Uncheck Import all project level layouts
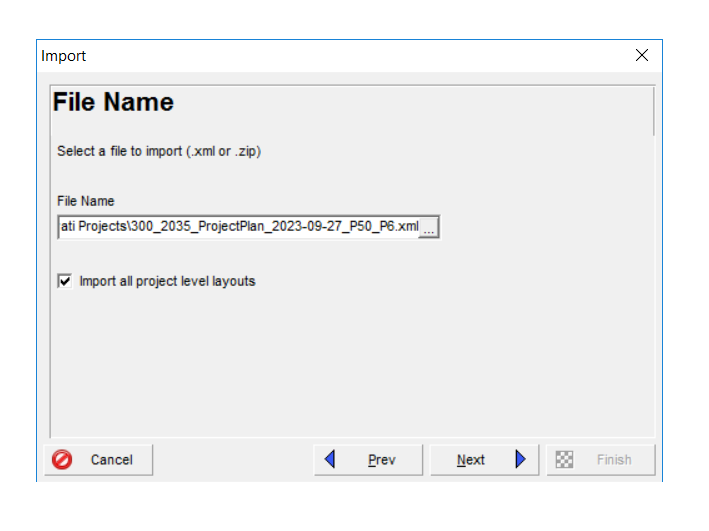 pos(65,281)
